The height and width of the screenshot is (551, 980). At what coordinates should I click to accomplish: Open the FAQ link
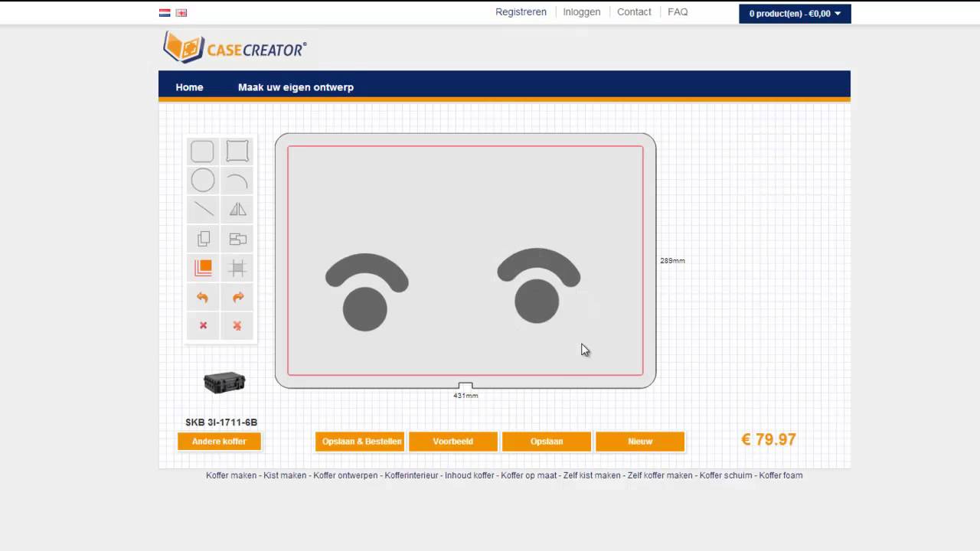(x=678, y=12)
